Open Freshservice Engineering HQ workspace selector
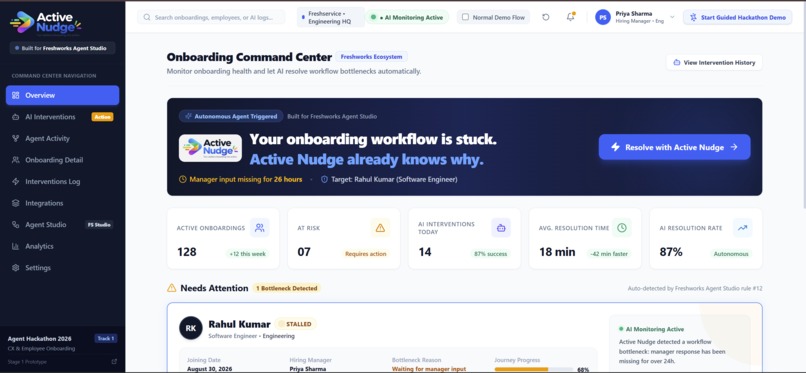Screen dimensions: 806x373 click(331, 17)
